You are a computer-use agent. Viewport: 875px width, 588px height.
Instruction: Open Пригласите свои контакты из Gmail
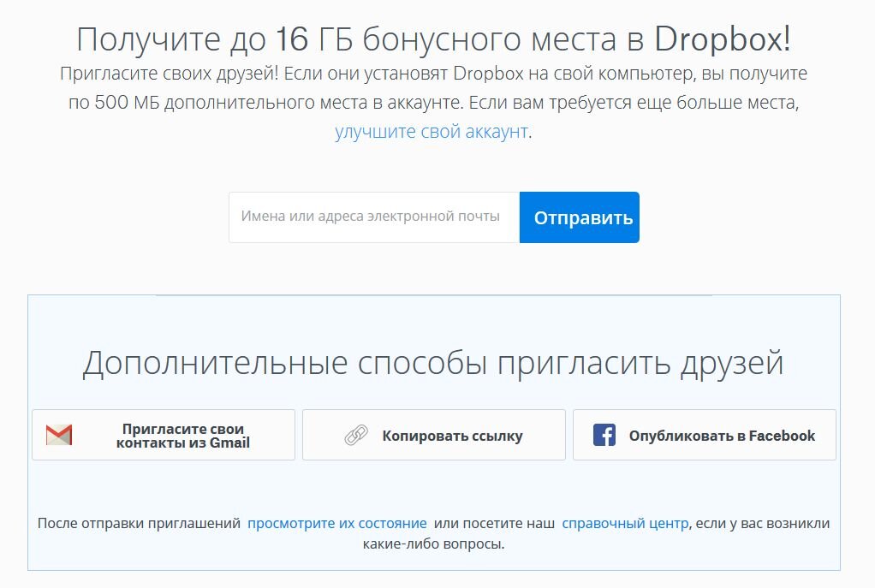163,434
